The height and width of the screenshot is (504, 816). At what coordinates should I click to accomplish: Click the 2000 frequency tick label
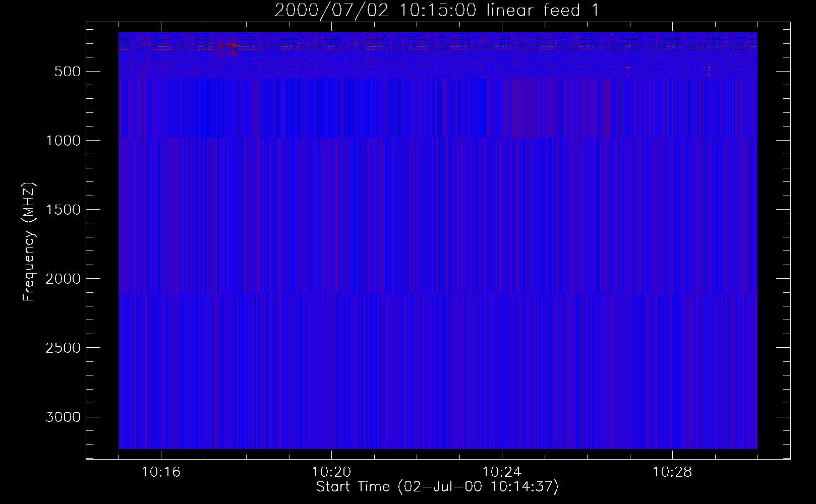[63, 279]
